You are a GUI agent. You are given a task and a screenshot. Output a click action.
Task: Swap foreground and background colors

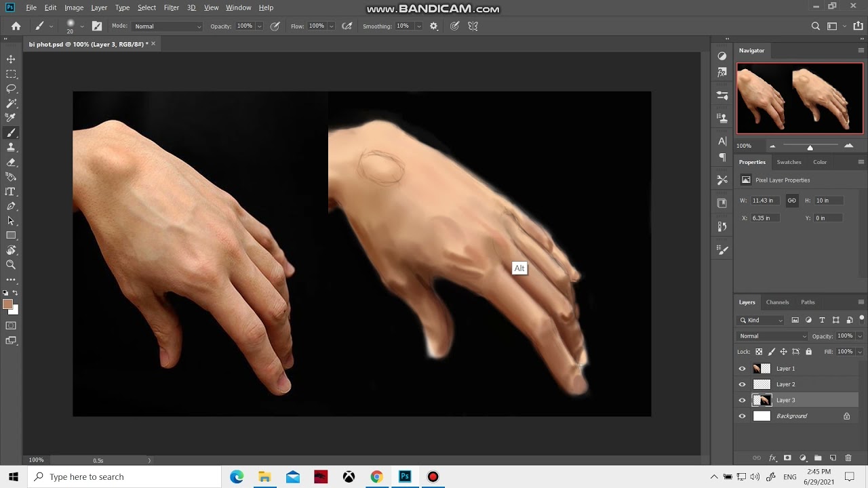[x=15, y=293]
